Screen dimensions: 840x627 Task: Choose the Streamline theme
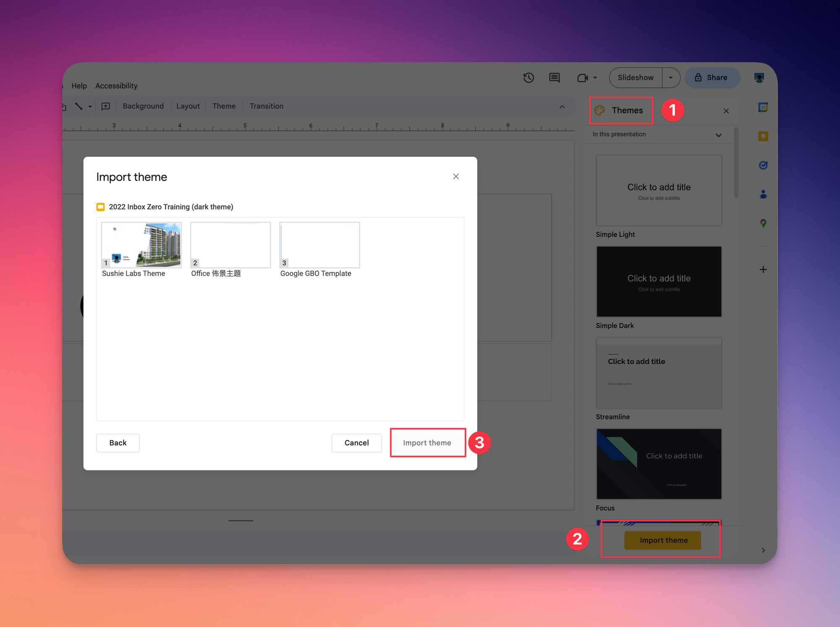pyautogui.click(x=659, y=373)
